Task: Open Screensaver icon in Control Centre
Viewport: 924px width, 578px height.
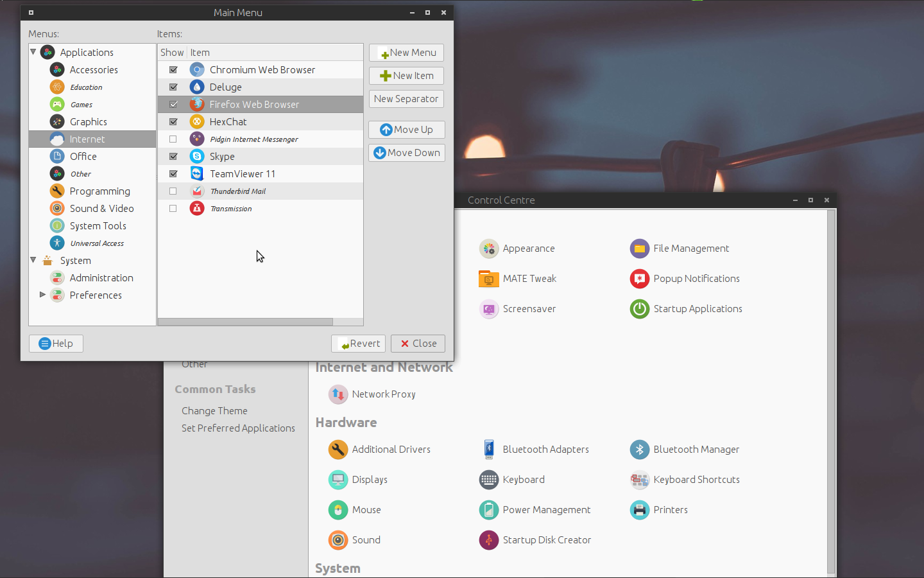Action: [489, 309]
